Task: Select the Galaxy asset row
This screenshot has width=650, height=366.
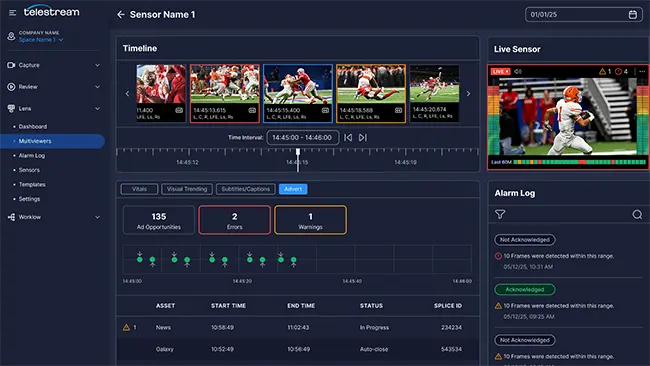Action: click(298, 349)
